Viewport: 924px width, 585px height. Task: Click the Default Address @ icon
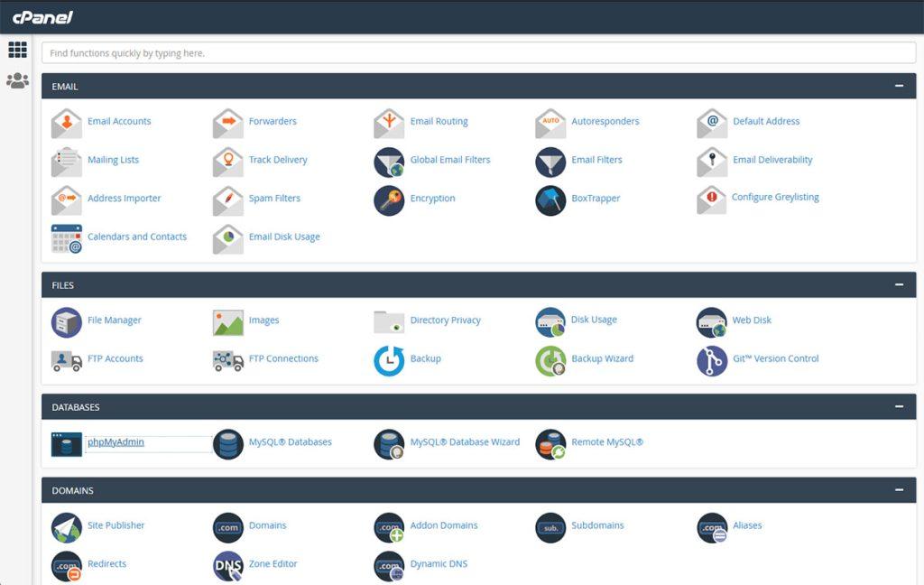pos(712,123)
